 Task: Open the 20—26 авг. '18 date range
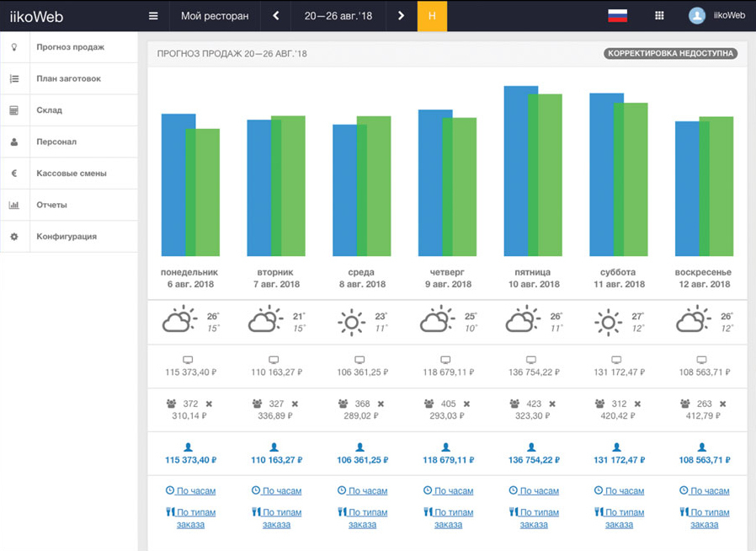(338, 16)
